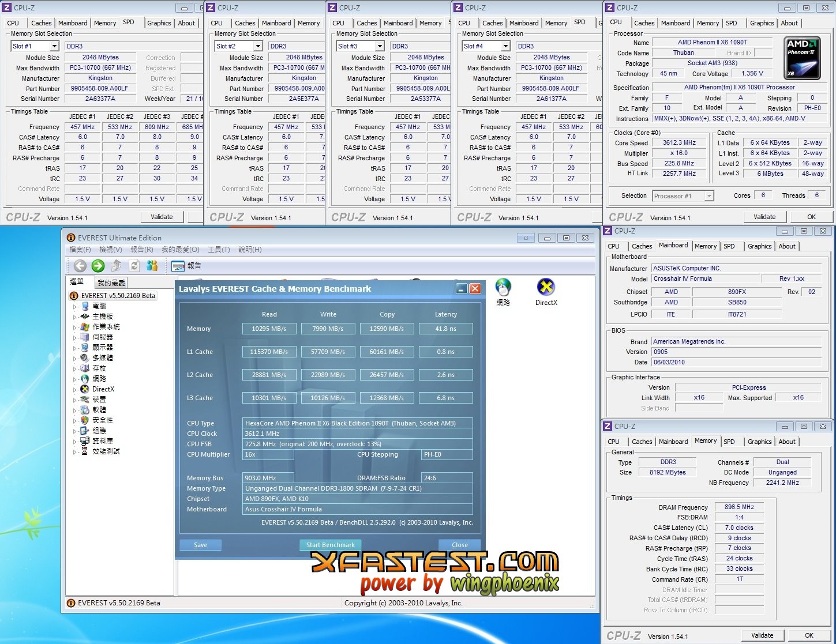
Task: Open the 檔案(F) menu in EVEREST
Action: click(80, 250)
